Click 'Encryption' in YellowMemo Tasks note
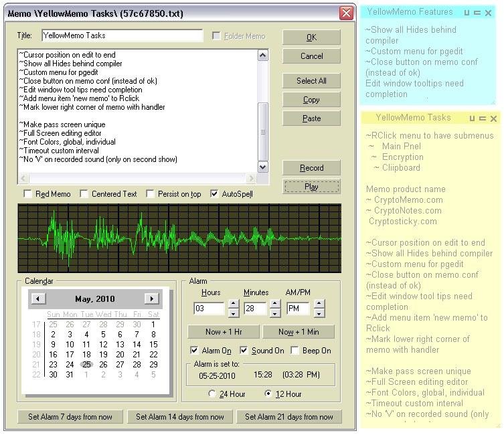Viewport: 504px width, 435px height. [403, 157]
